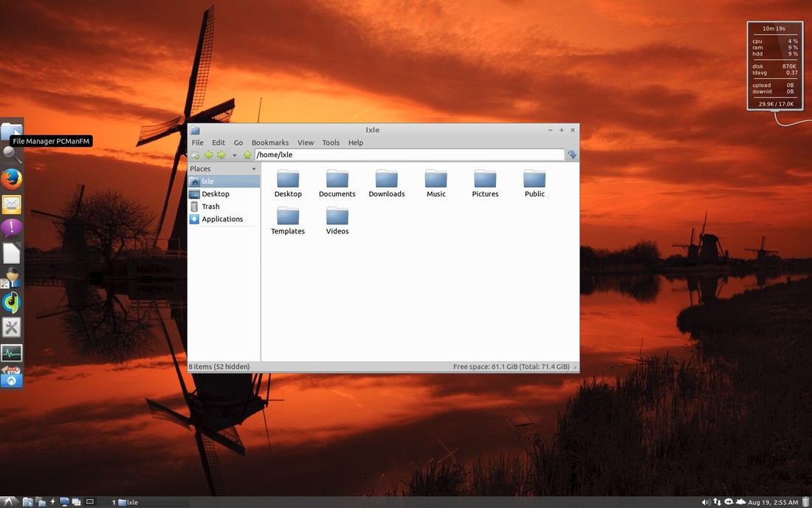Screen dimensions: 812x508
Task: Open the system monitor in dock
Action: pos(11,353)
